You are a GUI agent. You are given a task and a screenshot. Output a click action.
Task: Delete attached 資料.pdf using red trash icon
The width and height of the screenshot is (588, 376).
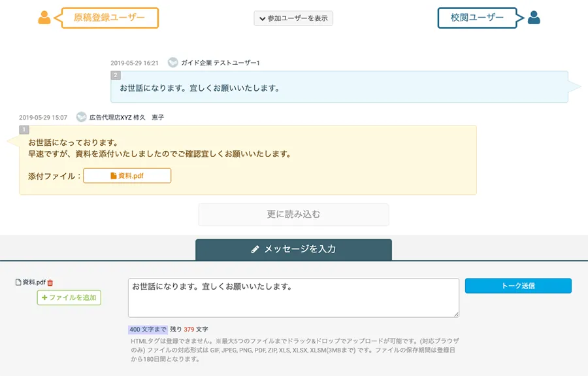click(x=50, y=282)
